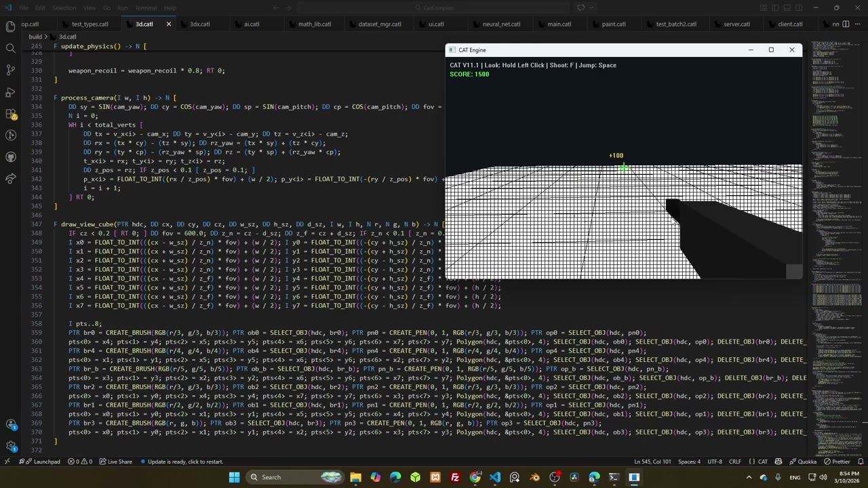Toggle the bottom panel layout icon
The image size is (868, 488).
click(788, 7)
